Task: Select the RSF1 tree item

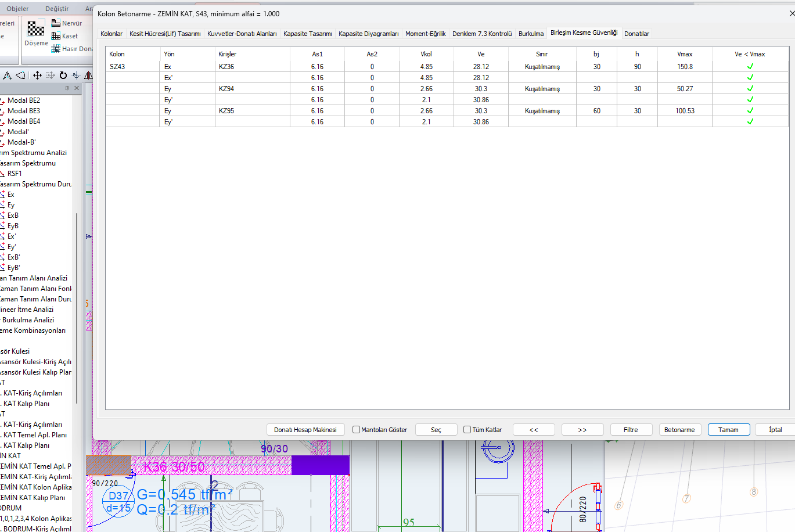Action: pyautogui.click(x=15, y=174)
